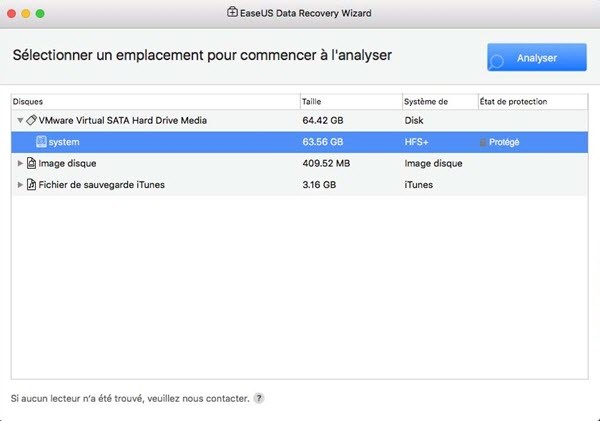This screenshot has width=600, height=421.
Task: Click the Image disque file icon
Action: [31, 163]
